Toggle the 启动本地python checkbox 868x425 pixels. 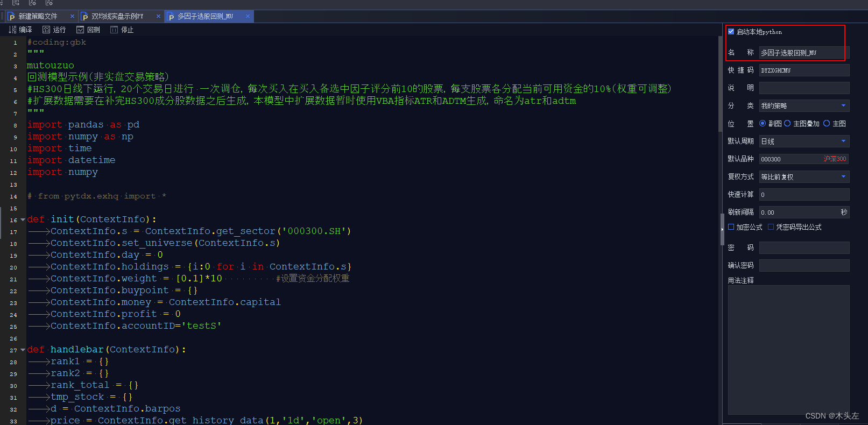[731, 32]
